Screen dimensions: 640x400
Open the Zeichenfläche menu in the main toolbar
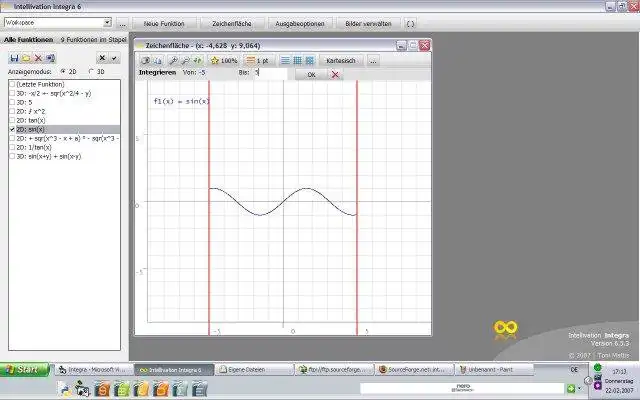tap(232, 24)
